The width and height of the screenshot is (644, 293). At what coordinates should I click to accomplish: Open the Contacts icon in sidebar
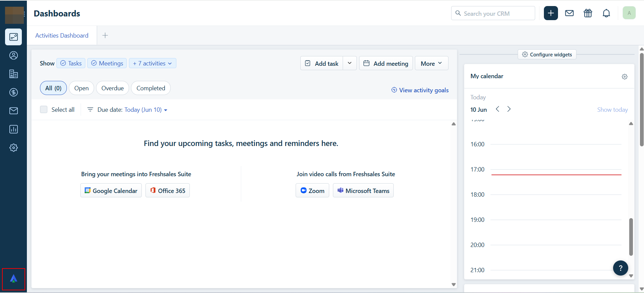(13, 55)
